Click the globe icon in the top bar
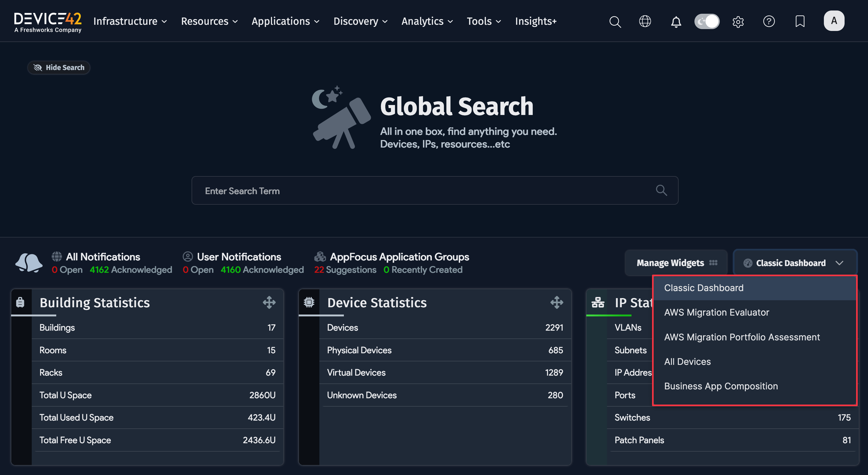This screenshot has height=475, width=868. [645, 21]
